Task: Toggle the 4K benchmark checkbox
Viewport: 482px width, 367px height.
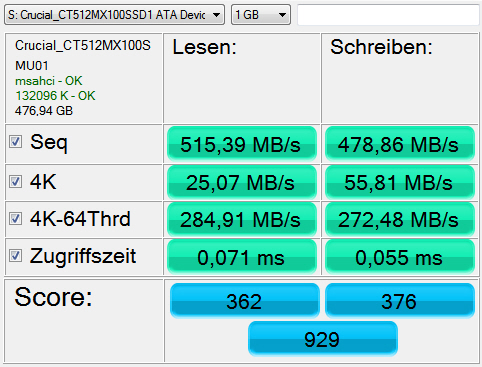Action: [15, 182]
